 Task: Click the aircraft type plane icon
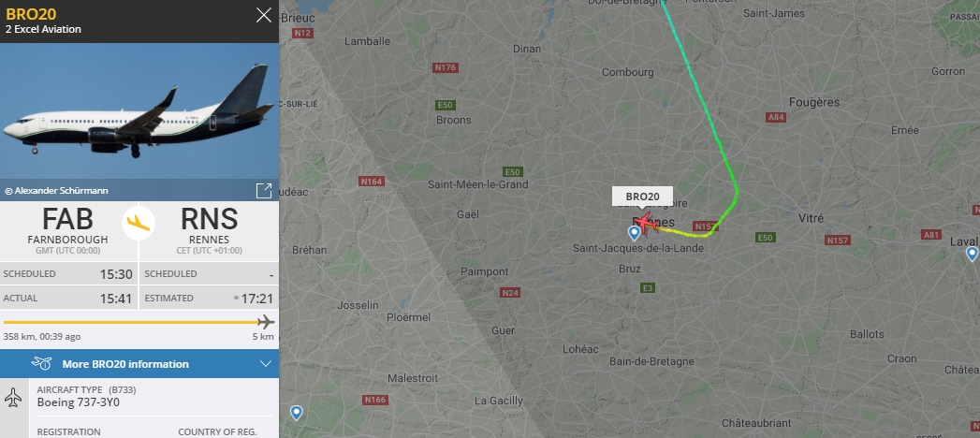pos(12,398)
